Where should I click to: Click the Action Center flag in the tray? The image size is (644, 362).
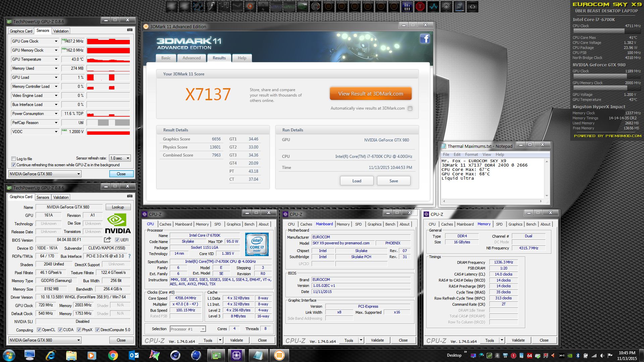click(x=610, y=356)
